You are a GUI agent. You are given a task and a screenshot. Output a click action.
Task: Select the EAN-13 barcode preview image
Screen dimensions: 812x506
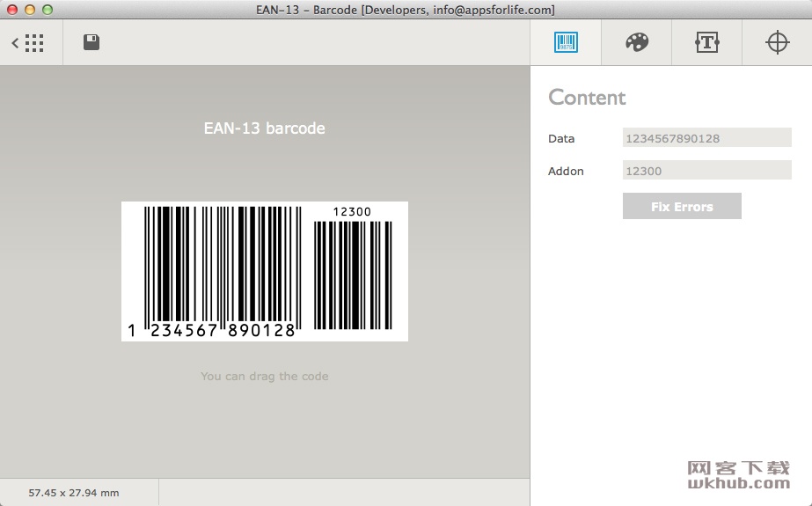pyautogui.click(x=265, y=271)
